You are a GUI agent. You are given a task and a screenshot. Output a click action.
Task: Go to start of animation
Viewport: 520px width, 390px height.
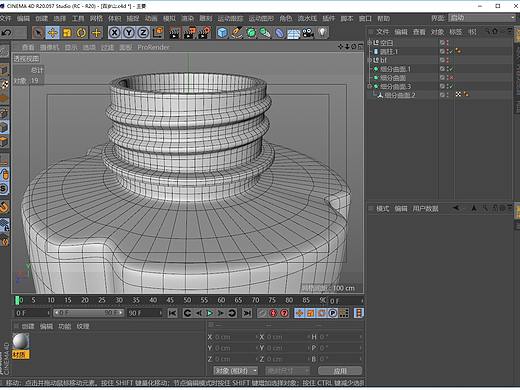[172, 313]
